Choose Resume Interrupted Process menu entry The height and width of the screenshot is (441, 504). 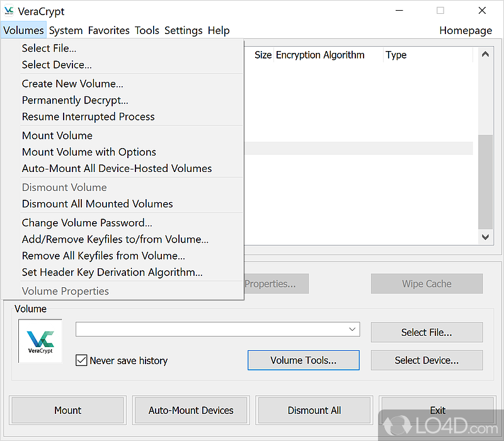coord(122,117)
